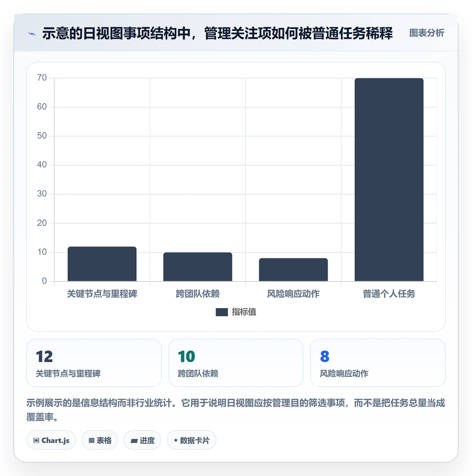Click the description text starting 示例展示的是信息结构
472x476 pixels.
pos(236,410)
